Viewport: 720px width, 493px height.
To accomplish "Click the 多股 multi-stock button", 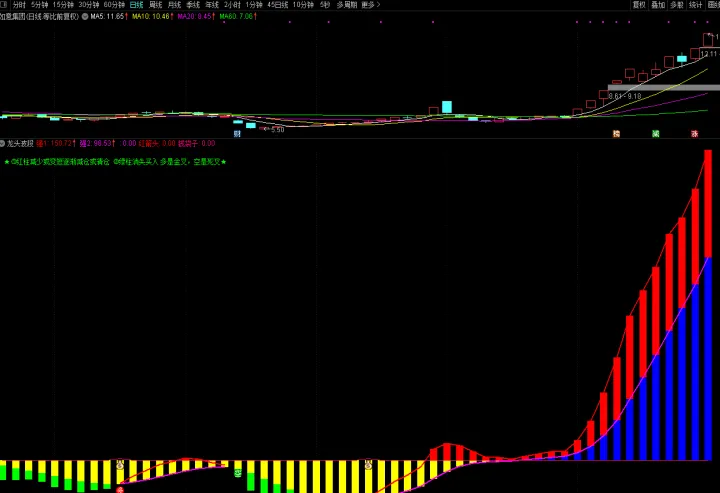I will pos(677,5).
